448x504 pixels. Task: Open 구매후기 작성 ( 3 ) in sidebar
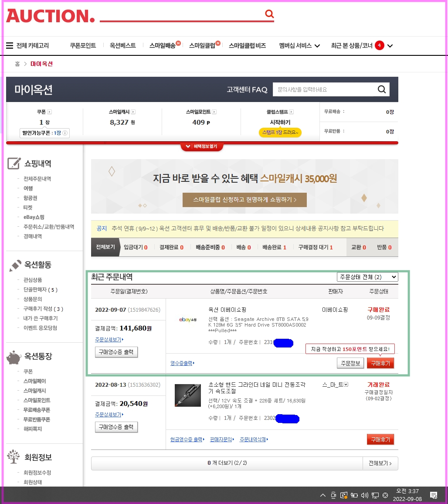44,309
